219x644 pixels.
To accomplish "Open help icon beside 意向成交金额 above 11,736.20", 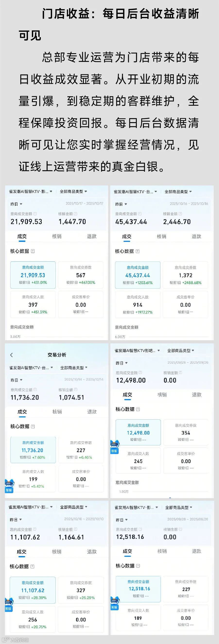I will (35, 390).
